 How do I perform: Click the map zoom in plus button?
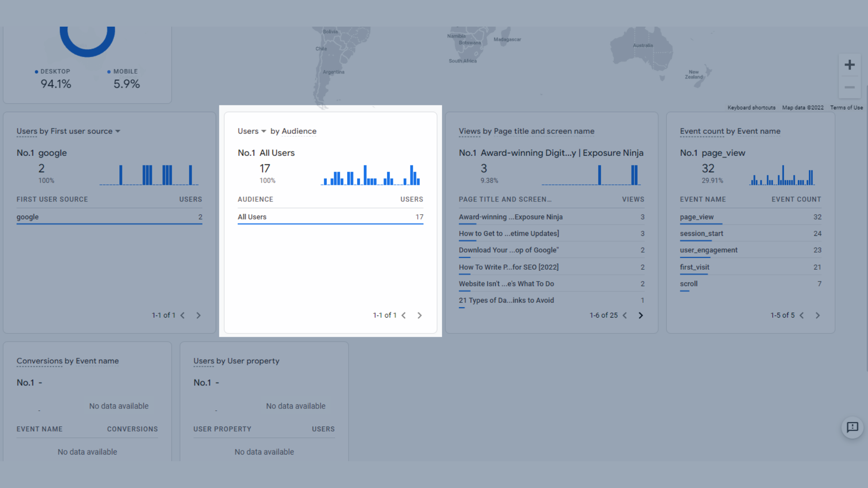tap(849, 65)
